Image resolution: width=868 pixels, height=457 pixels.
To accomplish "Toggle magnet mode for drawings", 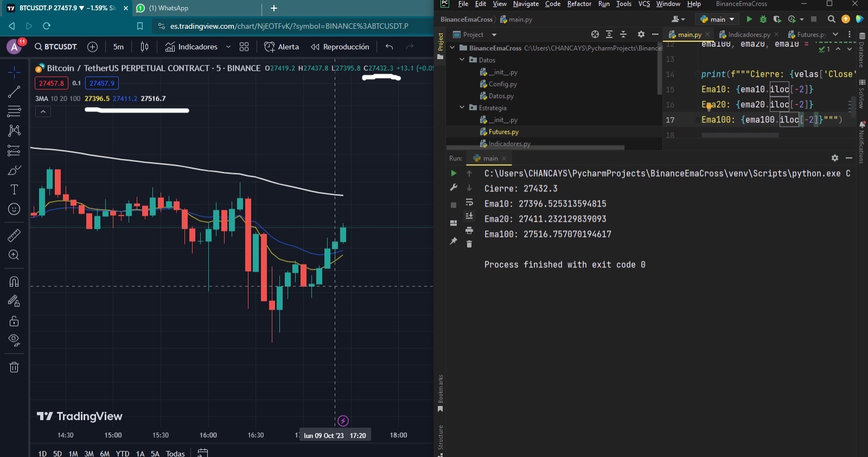I will [x=14, y=281].
